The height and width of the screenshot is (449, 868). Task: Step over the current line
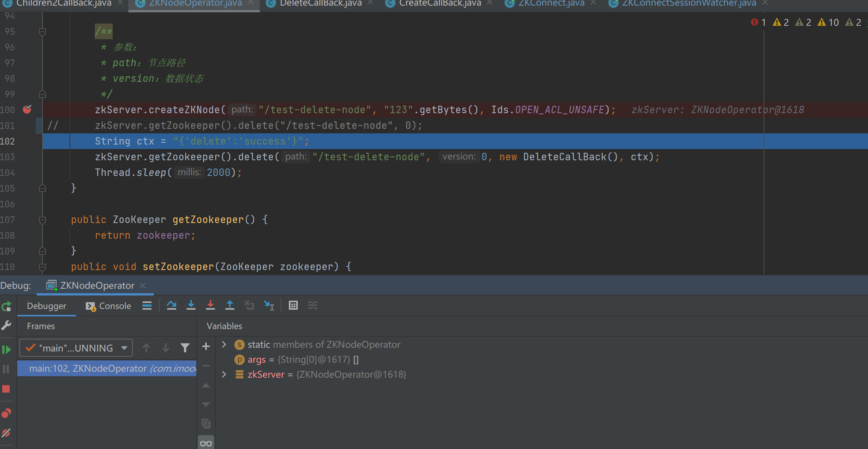172,306
